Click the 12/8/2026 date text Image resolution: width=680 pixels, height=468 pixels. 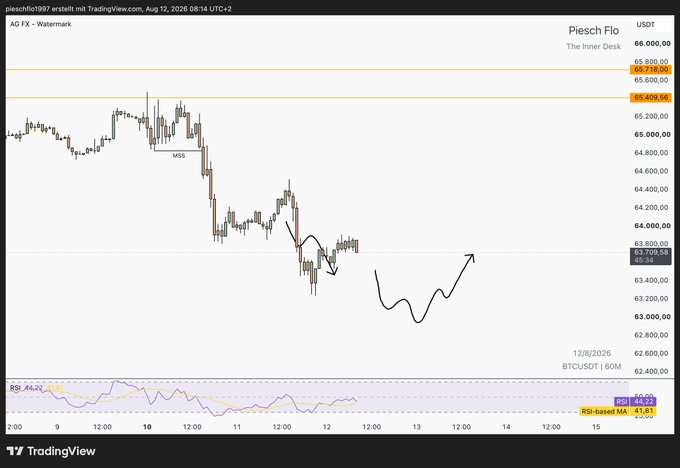[x=592, y=353]
